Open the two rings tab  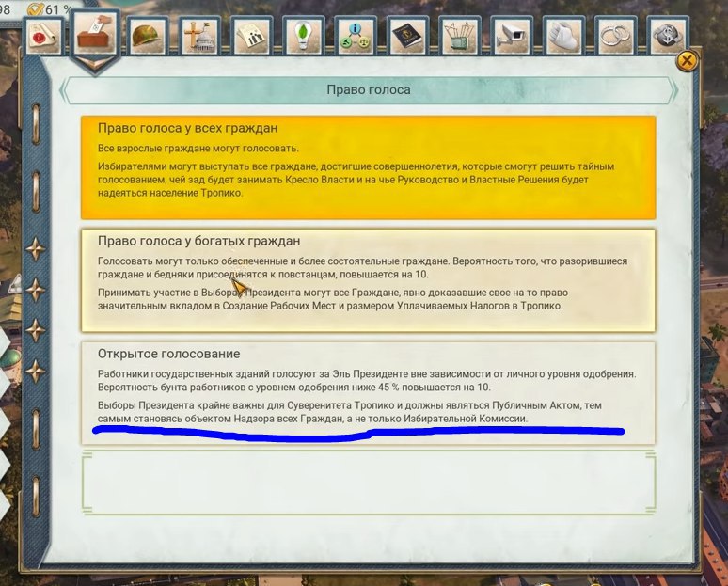coord(615,37)
